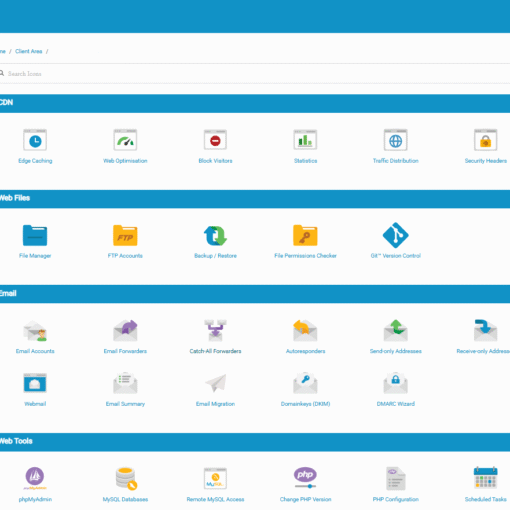
Task: Launch the File Manager folder icon
Action: [35, 235]
